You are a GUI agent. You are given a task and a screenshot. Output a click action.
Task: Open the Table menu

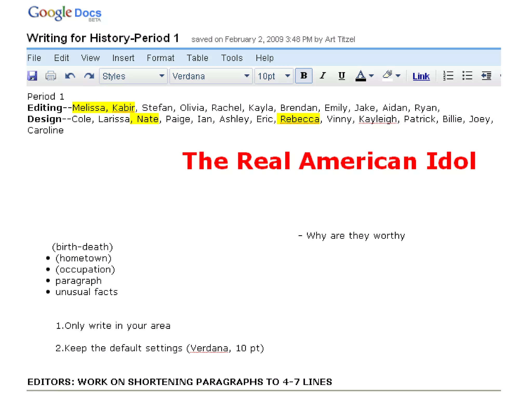pyautogui.click(x=197, y=58)
